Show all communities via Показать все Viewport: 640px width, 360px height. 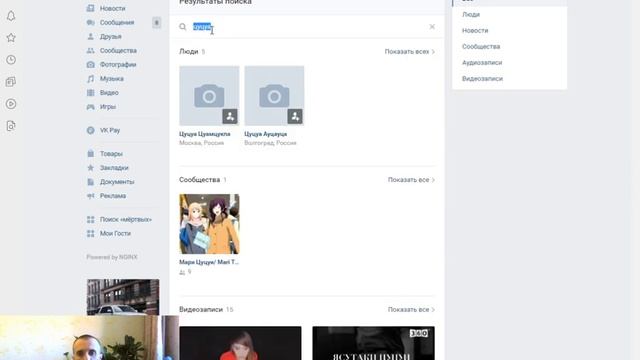tap(411, 180)
